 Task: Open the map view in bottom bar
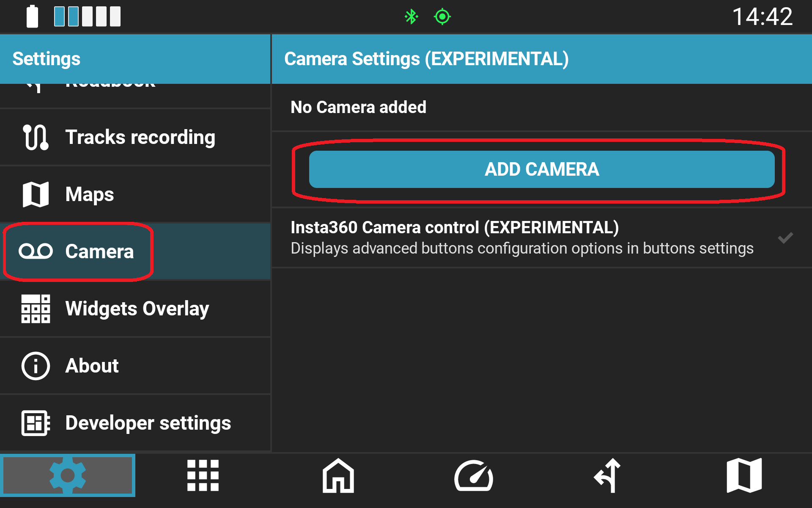click(x=744, y=475)
